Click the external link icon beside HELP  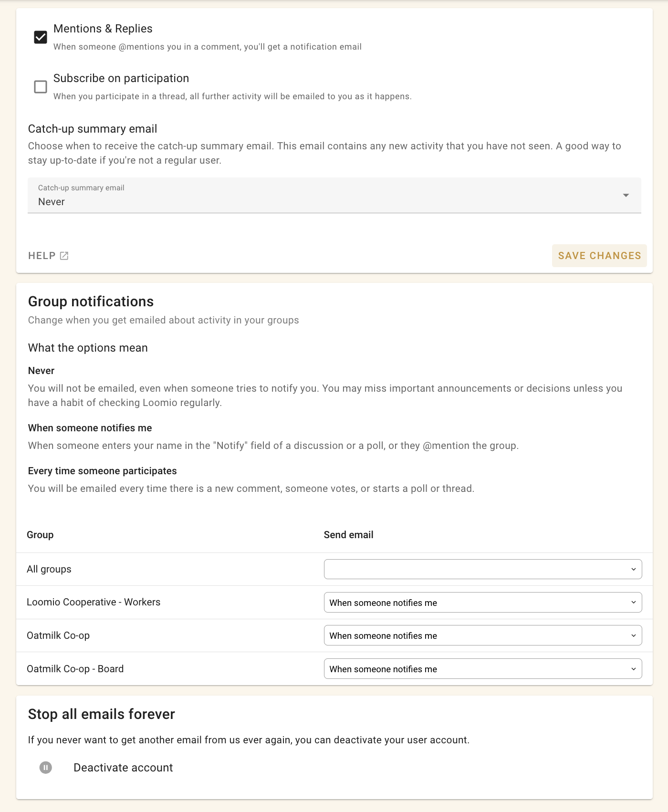[64, 256]
